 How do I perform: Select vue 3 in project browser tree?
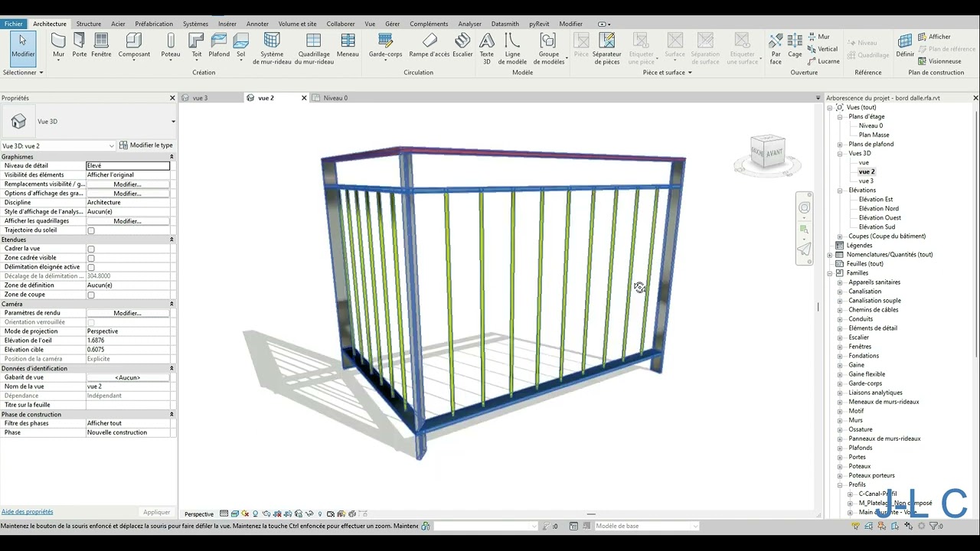tap(866, 181)
